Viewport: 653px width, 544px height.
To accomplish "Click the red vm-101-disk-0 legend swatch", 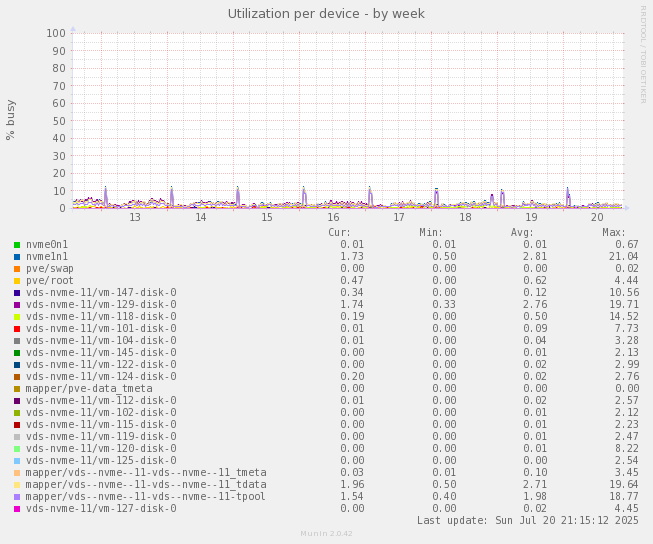I will tap(17, 329).
